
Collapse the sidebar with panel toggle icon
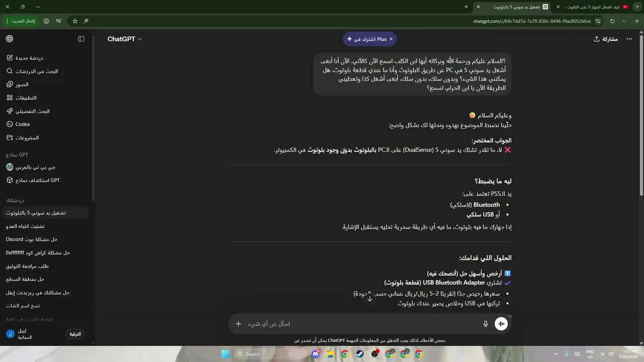coord(81,39)
